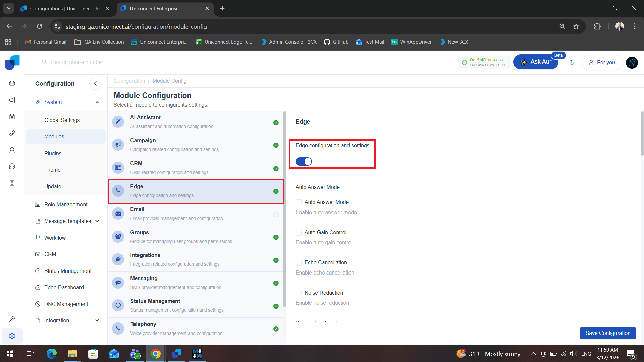Screen dimensions: 644x362
Task: Click the Ask Auri button
Action: (x=536, y=62)
